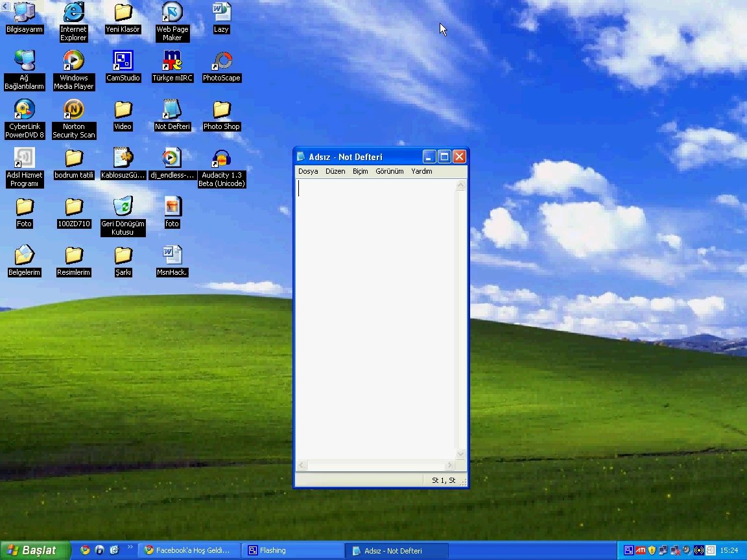The width and height of the screenshot is (747, 560).
Task: Click the system tray clock showing 15:24
Action: tap(729, 550)
